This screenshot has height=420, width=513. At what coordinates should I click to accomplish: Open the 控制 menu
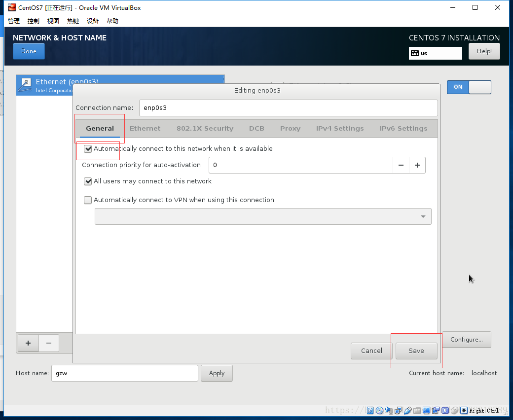click(34, 21)
